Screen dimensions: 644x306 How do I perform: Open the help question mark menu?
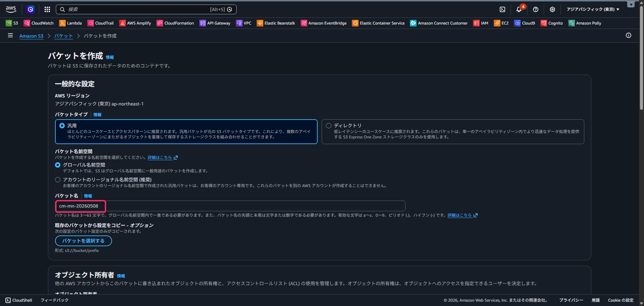click(x=536, y=9)
